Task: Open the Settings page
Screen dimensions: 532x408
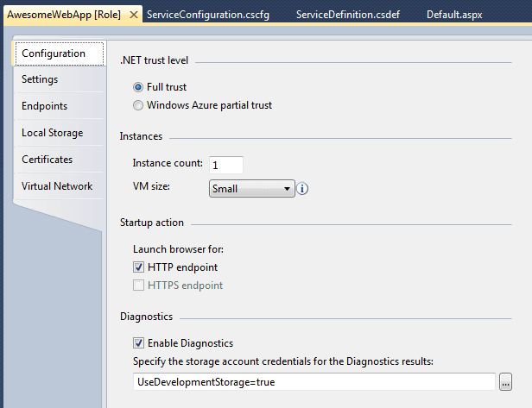Action: tap(40, 79)
